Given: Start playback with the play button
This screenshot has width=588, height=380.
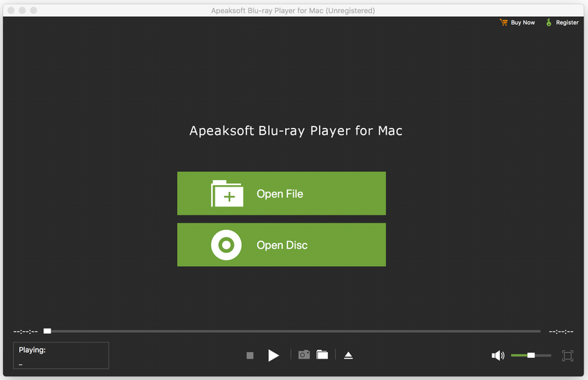Looking at the screenshot, I should (273, 355).
